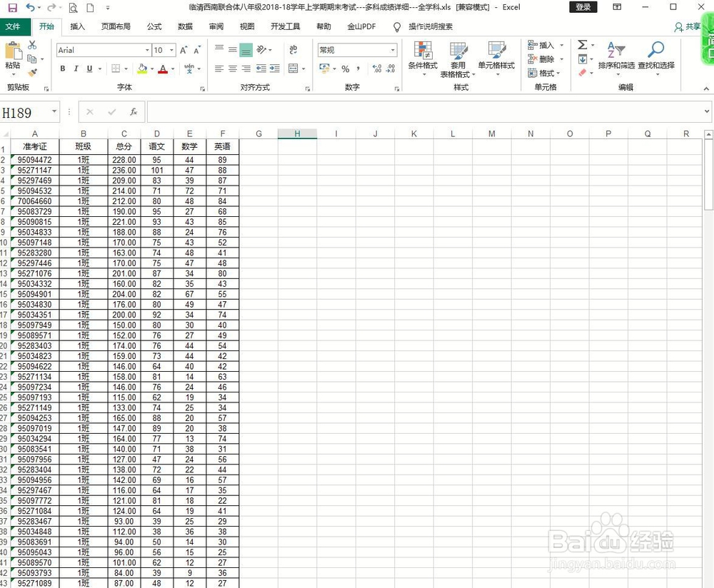
Task: Click the 登录 sign-in button
Action: tap(583, 7)
